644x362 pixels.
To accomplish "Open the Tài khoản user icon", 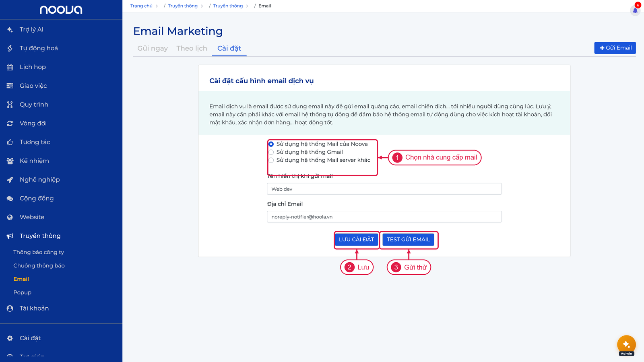I will pos(10,309).
